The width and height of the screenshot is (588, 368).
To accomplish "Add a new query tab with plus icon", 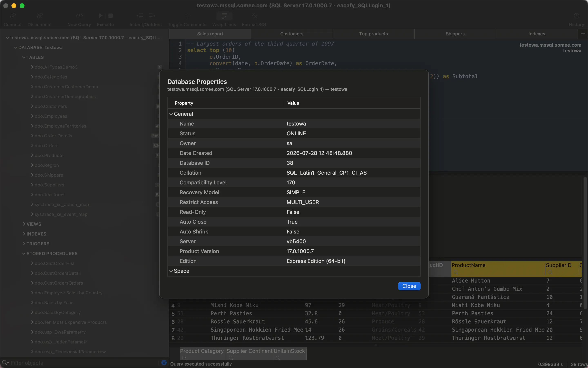I will click(583, 34).
